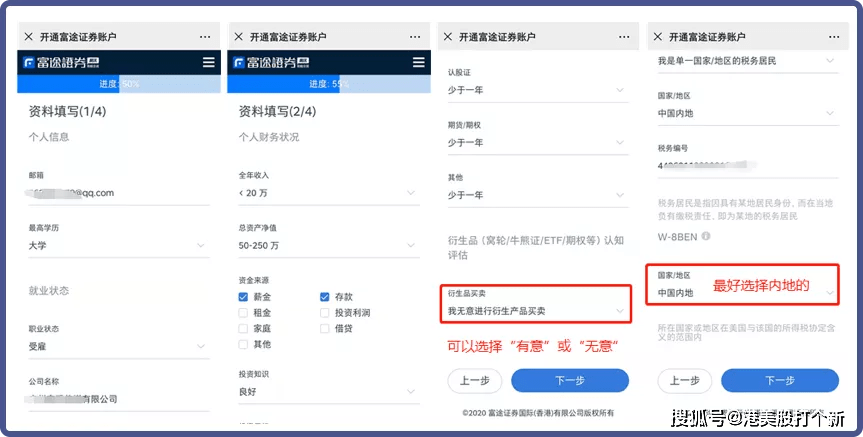
Task: Click W-8BEN info icon
Action: 706,236
